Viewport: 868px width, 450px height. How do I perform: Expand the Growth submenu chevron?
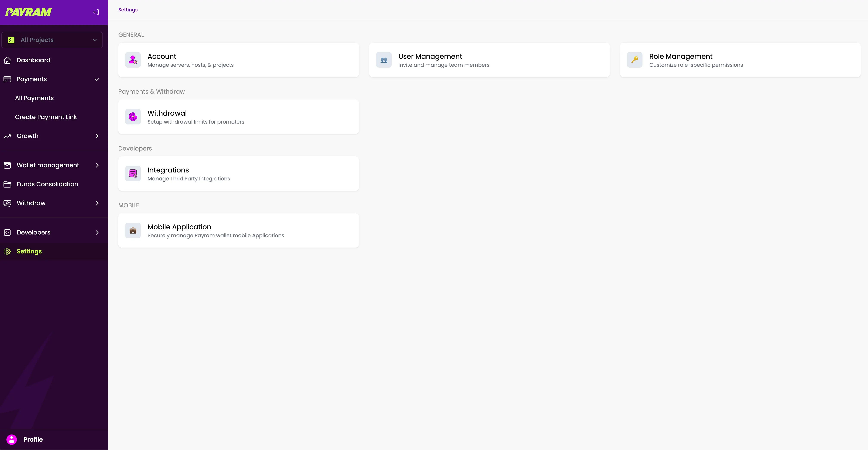click(x=97, y=136)
